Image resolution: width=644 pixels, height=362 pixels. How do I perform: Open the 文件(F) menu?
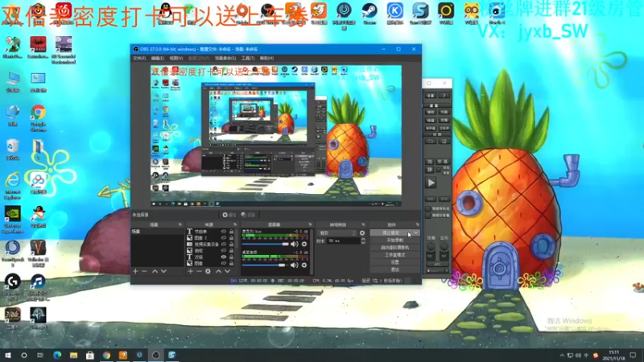pyautogui.click(x=139, y=58)
